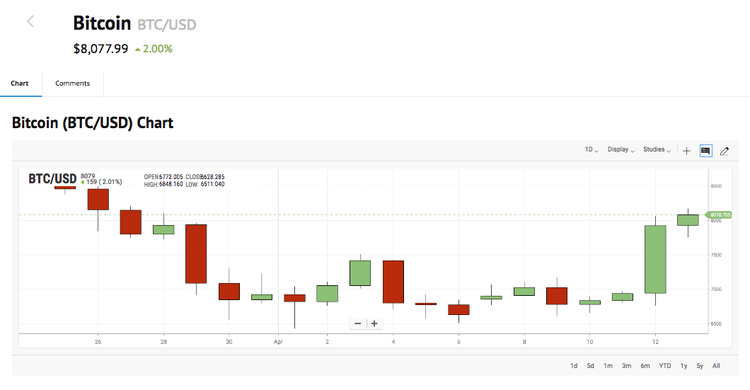Open the Studies dropdown
Viewport: 750px width, 390px height.
pyautogui.click(x=657, y=150)
